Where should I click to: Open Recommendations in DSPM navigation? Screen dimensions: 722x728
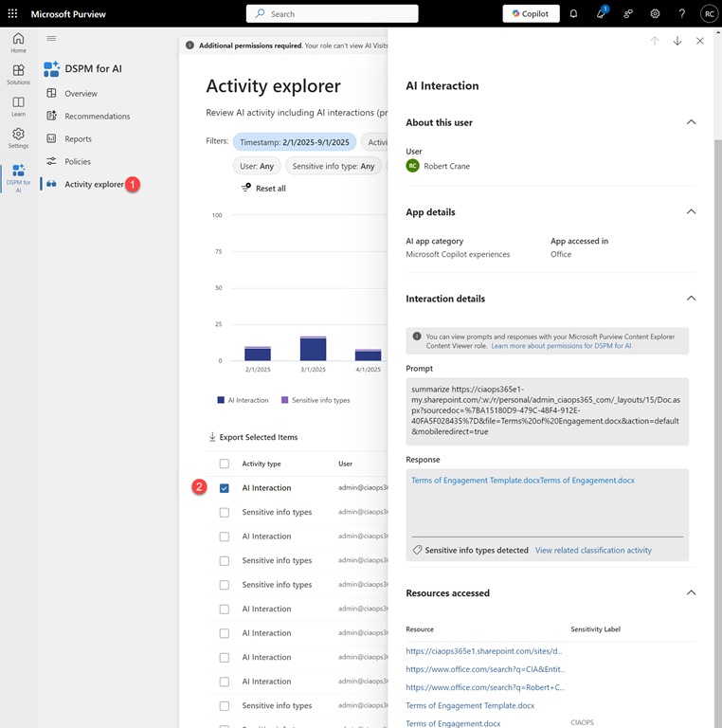[97, 117]
